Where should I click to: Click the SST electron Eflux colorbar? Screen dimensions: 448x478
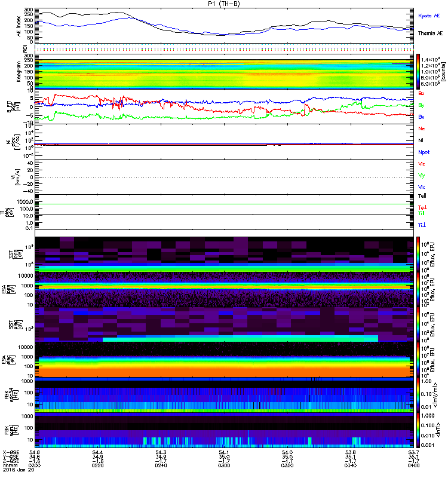(418, 324)
